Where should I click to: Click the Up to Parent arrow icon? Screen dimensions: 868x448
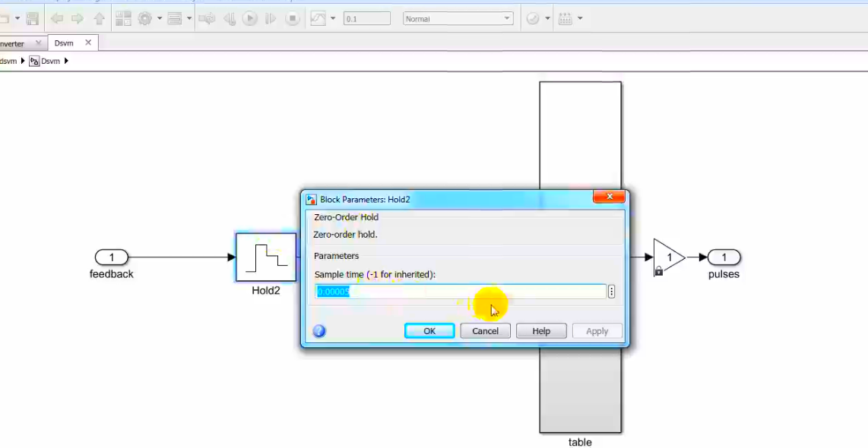click(99, 19)
